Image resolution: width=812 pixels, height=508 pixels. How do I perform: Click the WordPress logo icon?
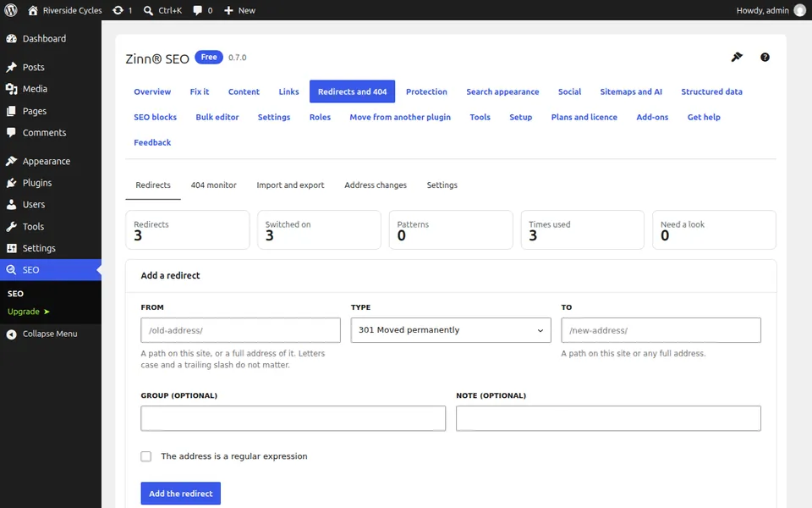pos(10,10)
